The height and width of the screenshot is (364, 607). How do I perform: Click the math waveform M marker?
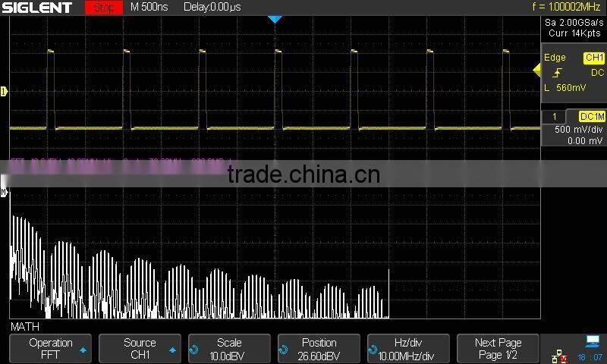[4, 192]
